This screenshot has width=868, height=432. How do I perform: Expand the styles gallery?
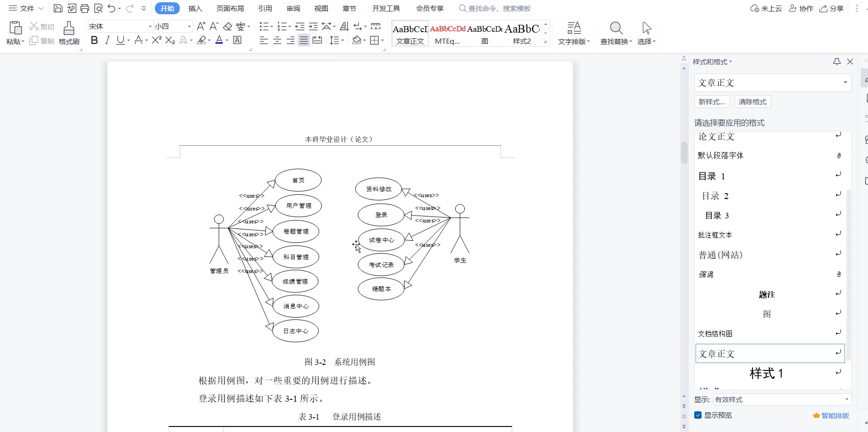pos(546,42)
